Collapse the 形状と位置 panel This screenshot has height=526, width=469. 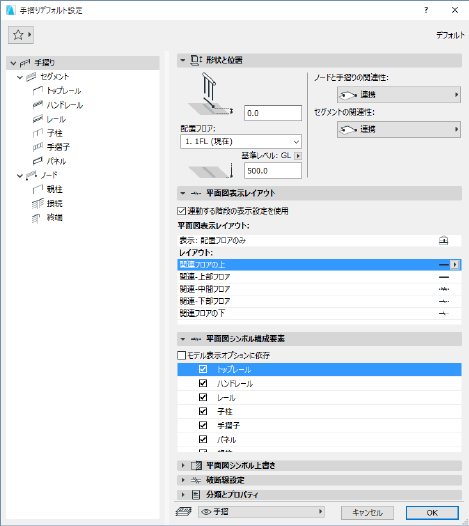pos(183,60)
